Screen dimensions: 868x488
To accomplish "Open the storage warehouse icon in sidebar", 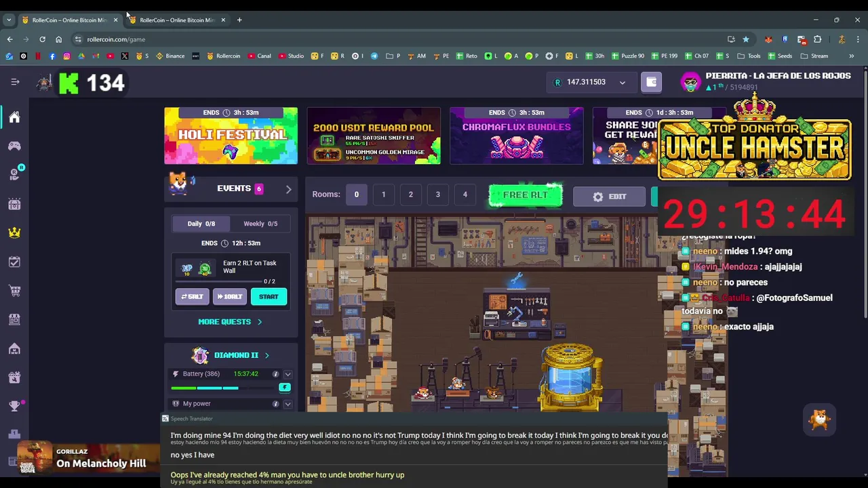I will tap(14, 348).
